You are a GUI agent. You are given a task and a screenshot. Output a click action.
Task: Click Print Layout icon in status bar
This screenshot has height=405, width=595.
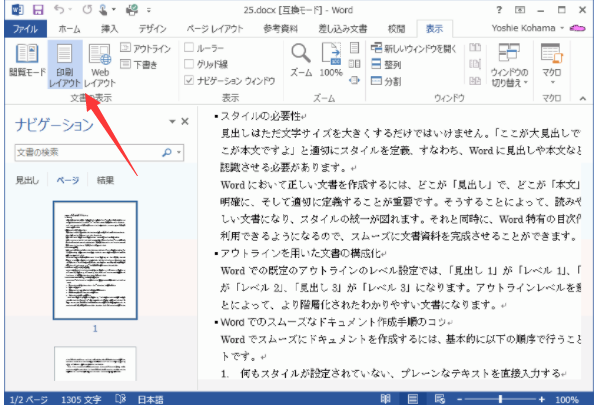click(x=412, y=399)
